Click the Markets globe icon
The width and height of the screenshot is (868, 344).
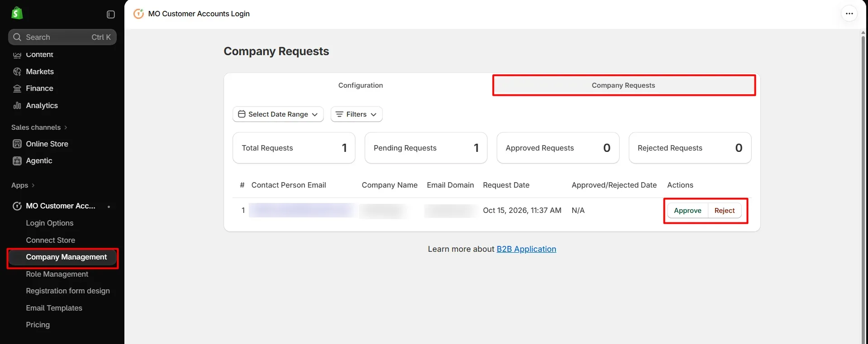click(17, 71)
